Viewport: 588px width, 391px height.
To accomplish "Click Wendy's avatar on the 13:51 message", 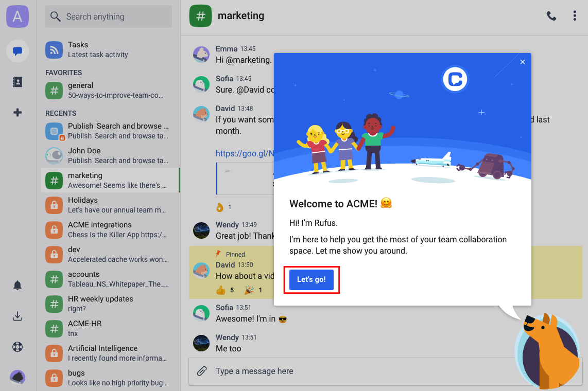I will pos(201,343).
